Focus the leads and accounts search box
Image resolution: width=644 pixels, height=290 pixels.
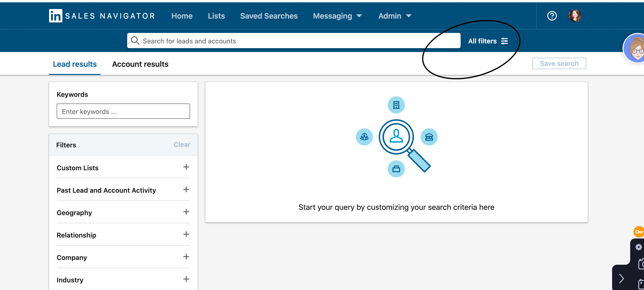tap(294, 41)
